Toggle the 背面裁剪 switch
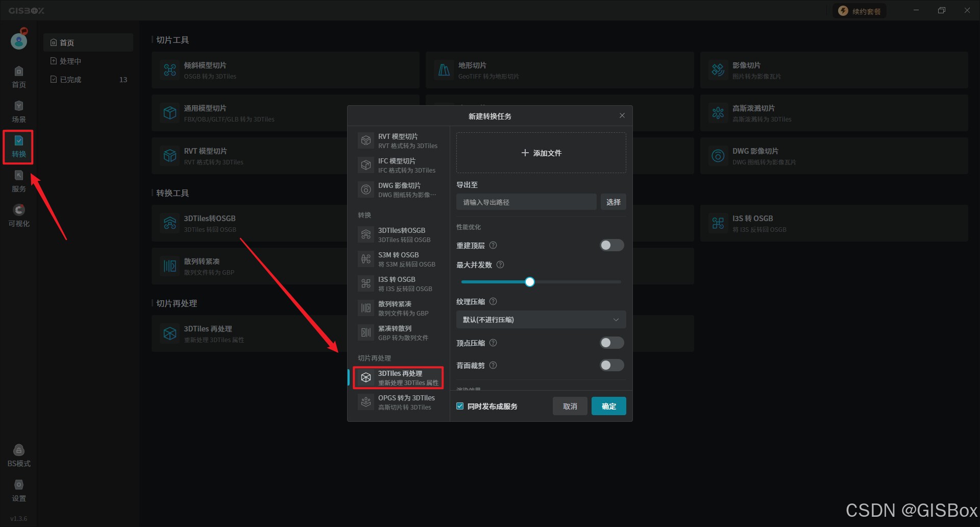 (x=611, y=365)
